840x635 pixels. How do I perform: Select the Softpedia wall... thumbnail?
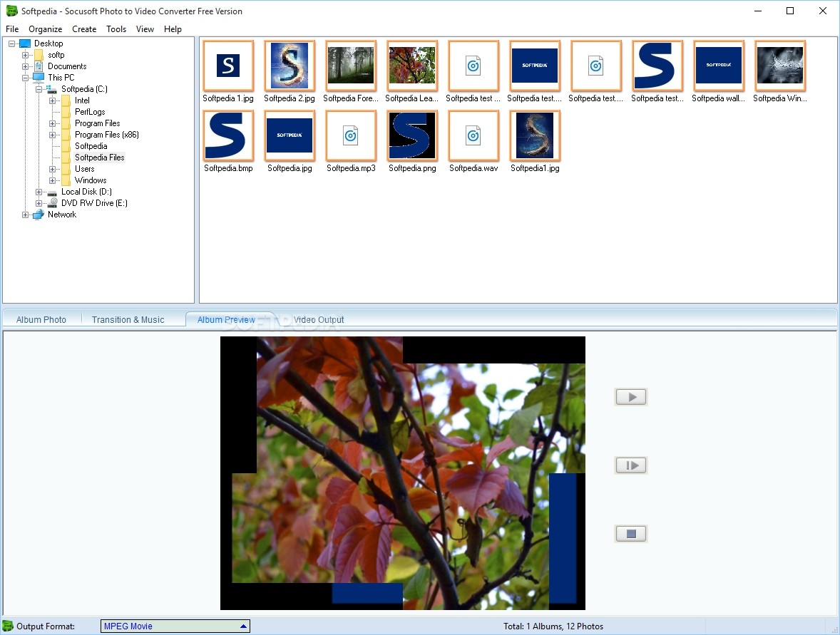pos(718,66)
